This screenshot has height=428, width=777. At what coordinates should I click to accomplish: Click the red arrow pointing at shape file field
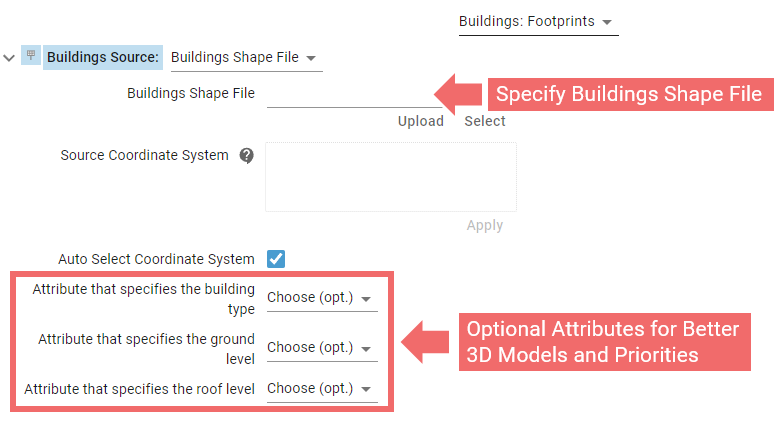pos(461,94)
